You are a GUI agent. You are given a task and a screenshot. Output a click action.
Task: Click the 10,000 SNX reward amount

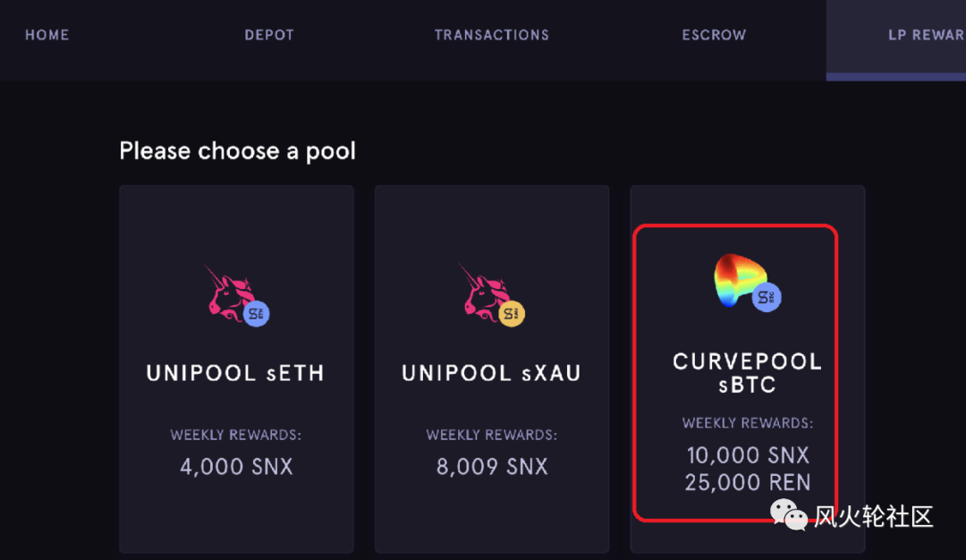tap(748, 455)
